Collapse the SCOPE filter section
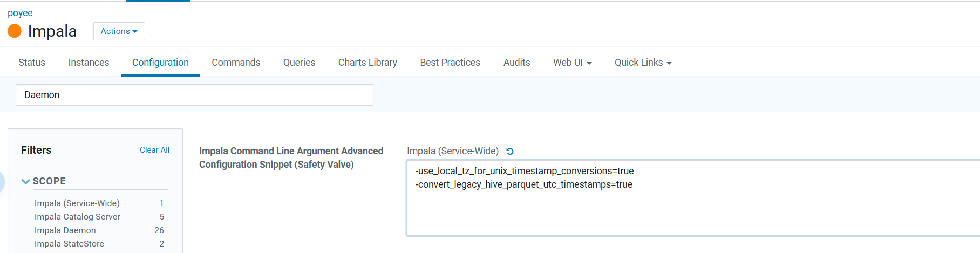Viewport: 980px width, 253px height. point(26,181)
